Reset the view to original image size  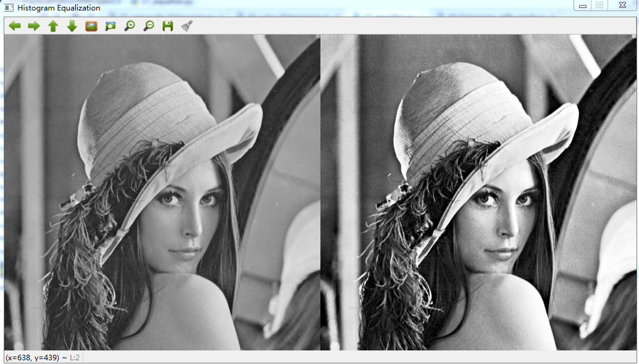pos(91,26)
